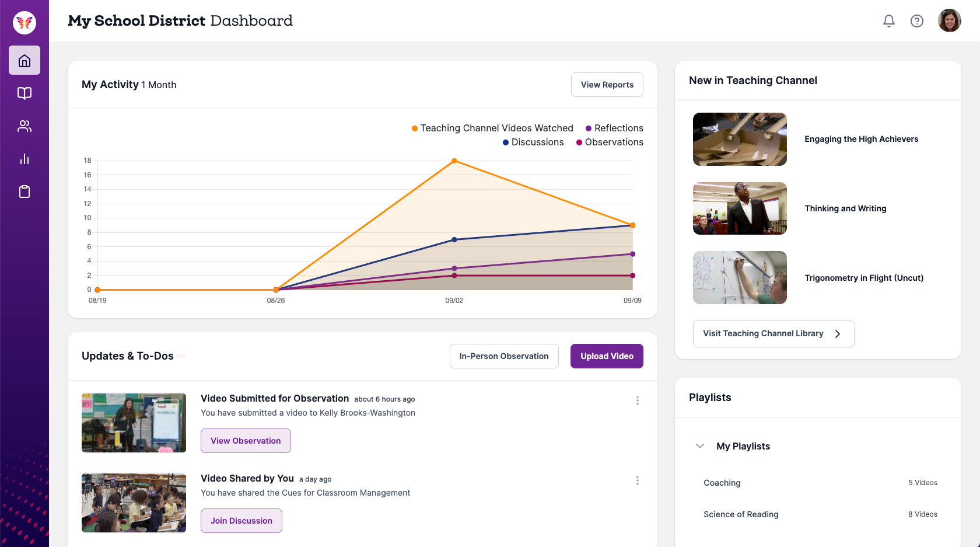Open the book library sidebar icon

tap(24, 93)
